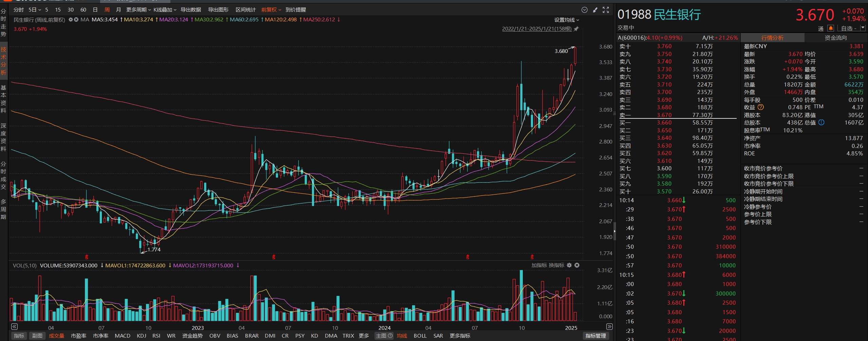868x341 pixels.
Task: Select RSI sub-chart indicator
Action: click(x=156, y=336)
